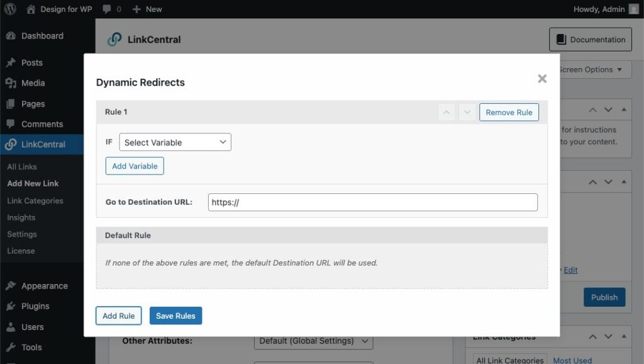This screenshot has width=644, height=364.
Task: Move Rule 1 down with arrow
Action: [466, 112]
